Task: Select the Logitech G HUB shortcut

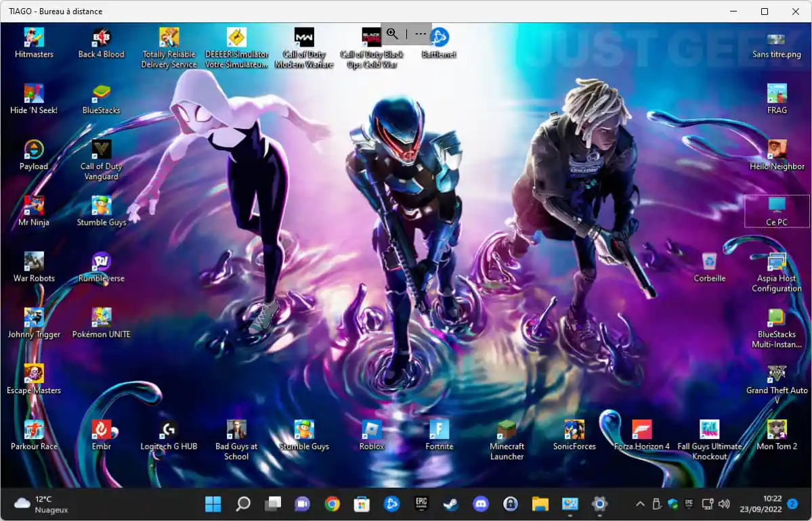Action: [169, 434]
